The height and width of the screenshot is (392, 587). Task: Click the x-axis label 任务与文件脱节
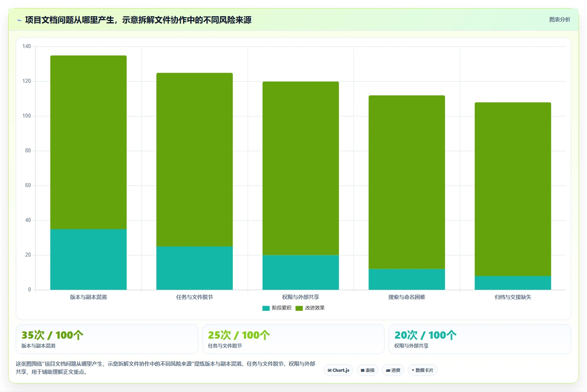pos(194,297)
